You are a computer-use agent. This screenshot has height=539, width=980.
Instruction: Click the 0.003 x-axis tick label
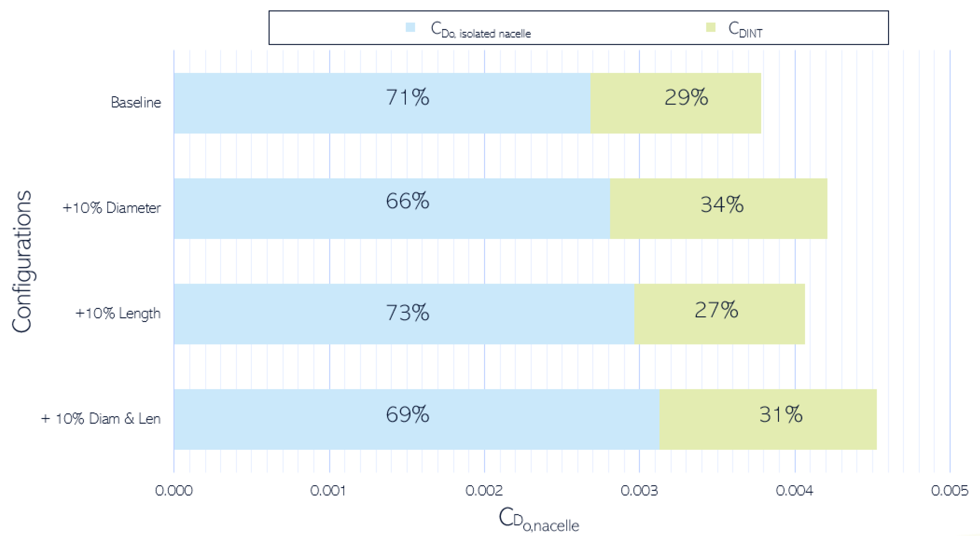[639, 491]
